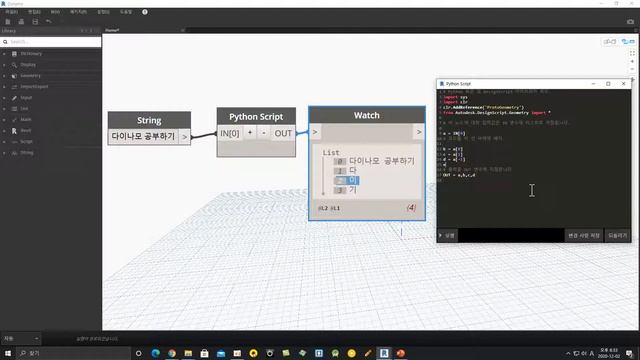Open Chrome from taskbar
Viewport: 640px width, 360px height.
(172, 353)
